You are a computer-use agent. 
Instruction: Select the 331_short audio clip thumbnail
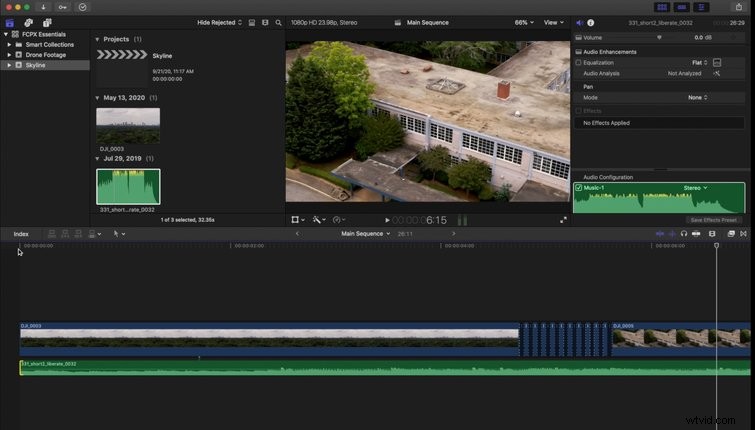(x=128, y=186)
